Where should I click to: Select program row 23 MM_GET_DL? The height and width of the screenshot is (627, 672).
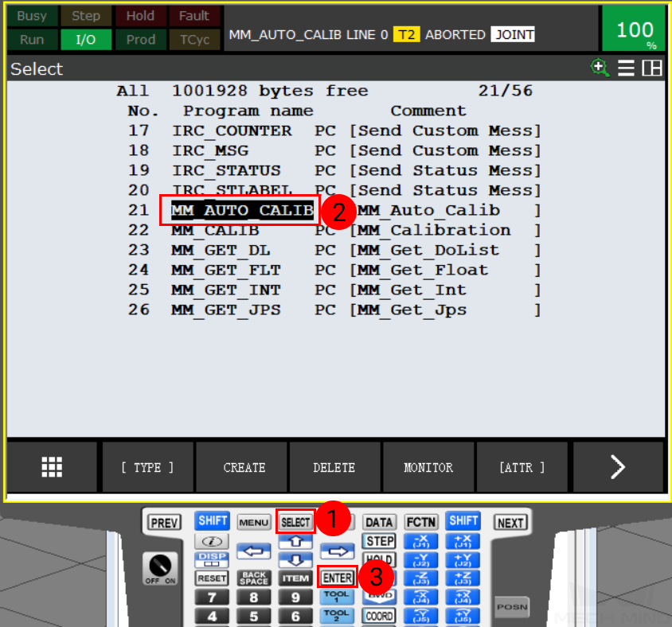click(334, 250)
